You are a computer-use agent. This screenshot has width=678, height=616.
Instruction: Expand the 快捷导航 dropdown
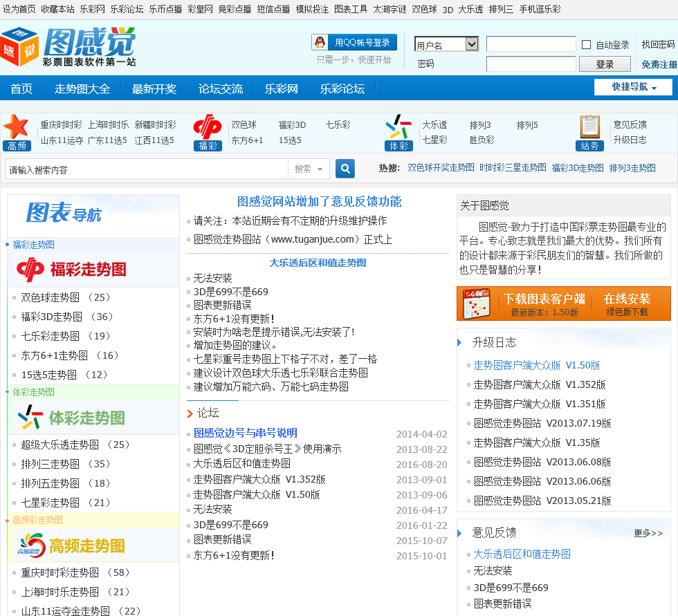(633, 87)
